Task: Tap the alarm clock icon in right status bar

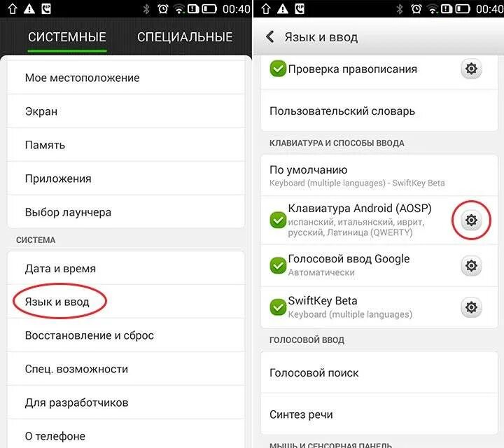Action: pyautogui.click(x=416, y=8)
